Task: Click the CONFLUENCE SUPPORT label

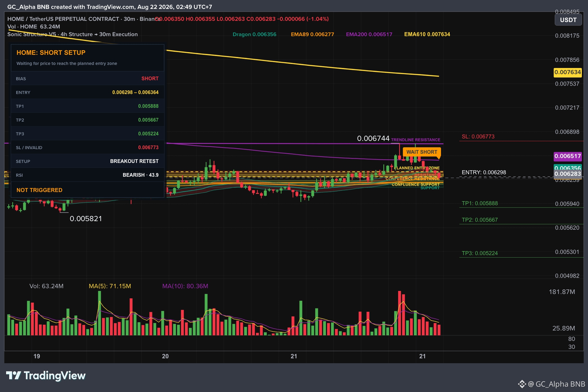Action: point(416,184)
